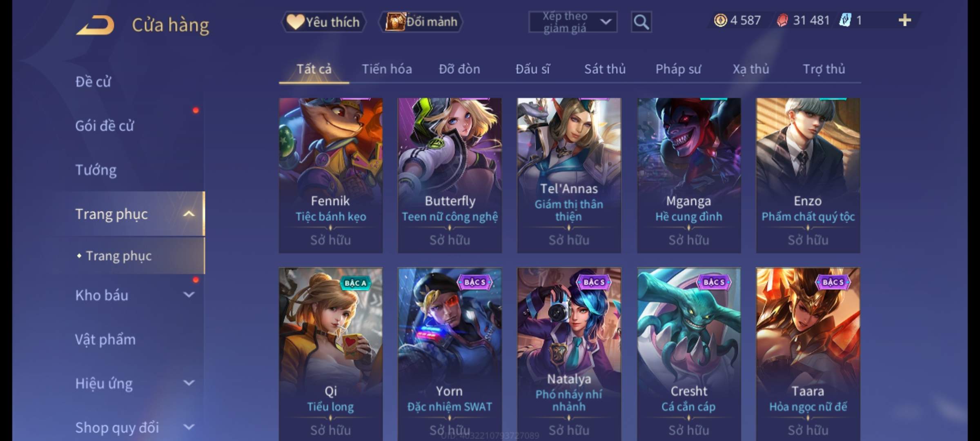The image size is (980, 441).
Task: Open the search magnifier icon
Action: click(641, 22)
